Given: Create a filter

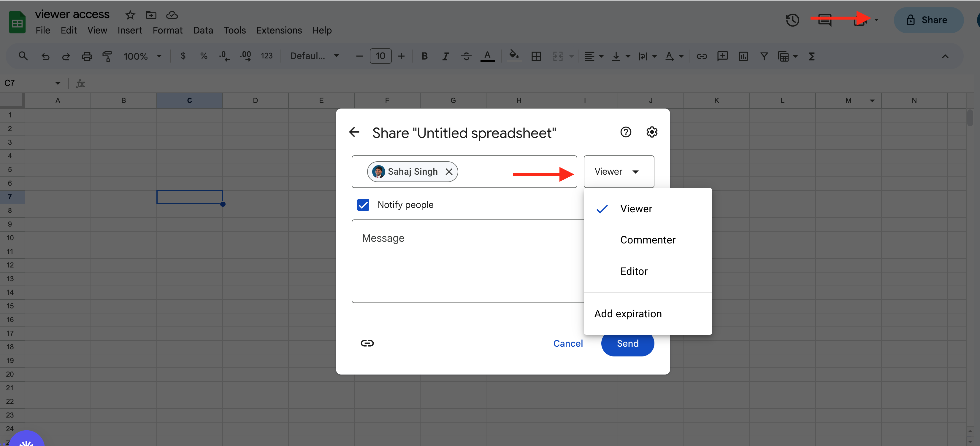Looking at the screenshot, I should [x=764, y=56].
